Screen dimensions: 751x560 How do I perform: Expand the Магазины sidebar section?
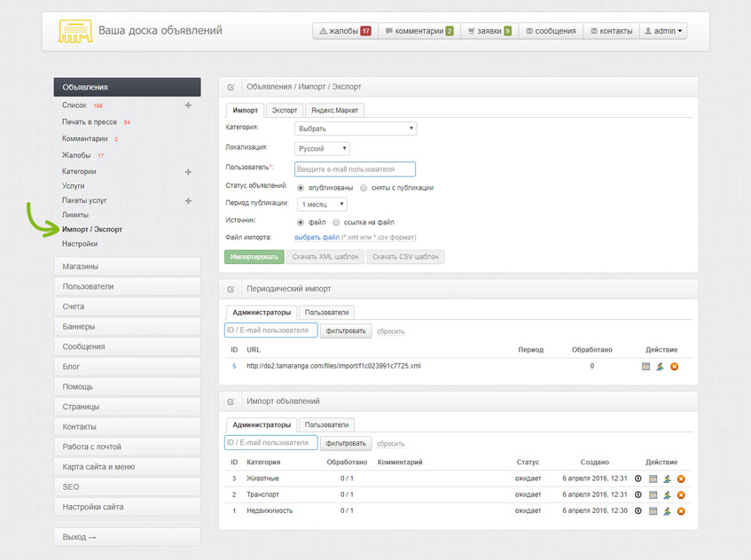[x=127, y=267]
